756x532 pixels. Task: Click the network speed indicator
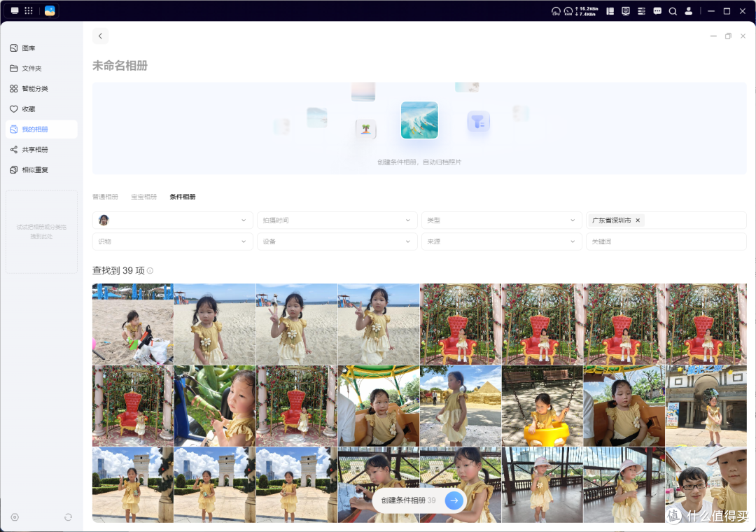coord(587,11)
